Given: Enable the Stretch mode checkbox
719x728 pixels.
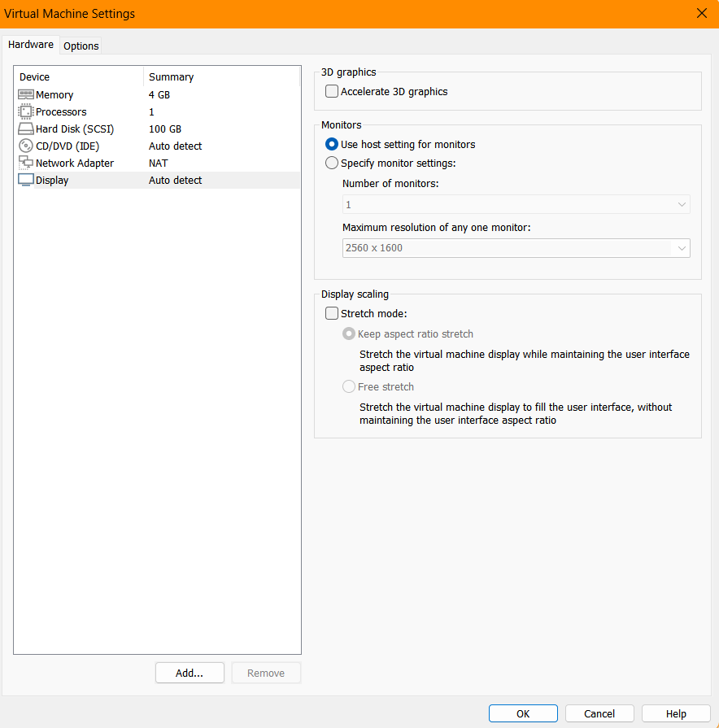Looking at the screenshot, I should (x=331, y=313).
